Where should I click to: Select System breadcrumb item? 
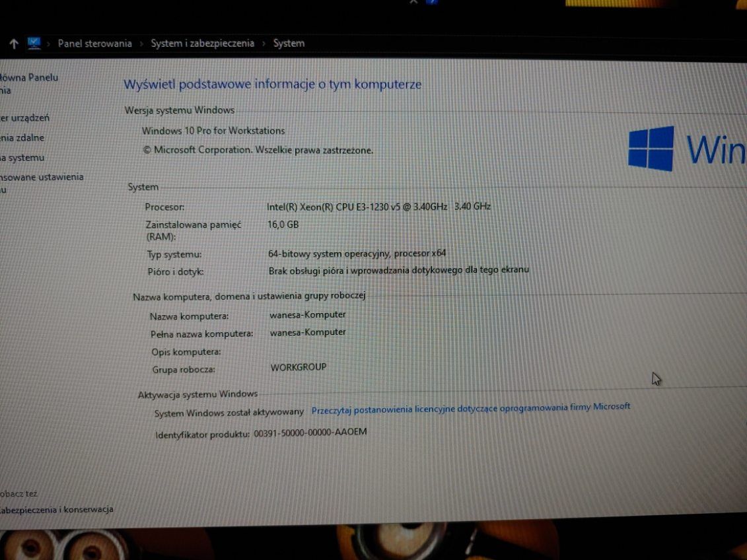click(289, 44)
